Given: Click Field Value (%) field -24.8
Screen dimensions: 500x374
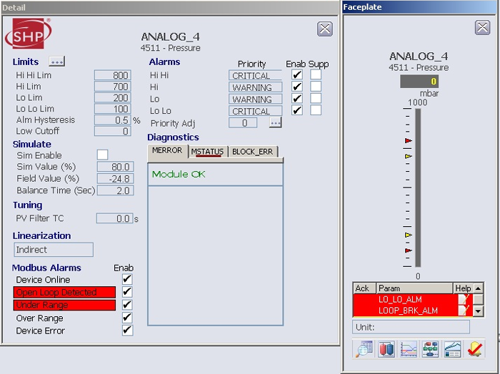Looking at the screenshot, I should pos(115,179).
